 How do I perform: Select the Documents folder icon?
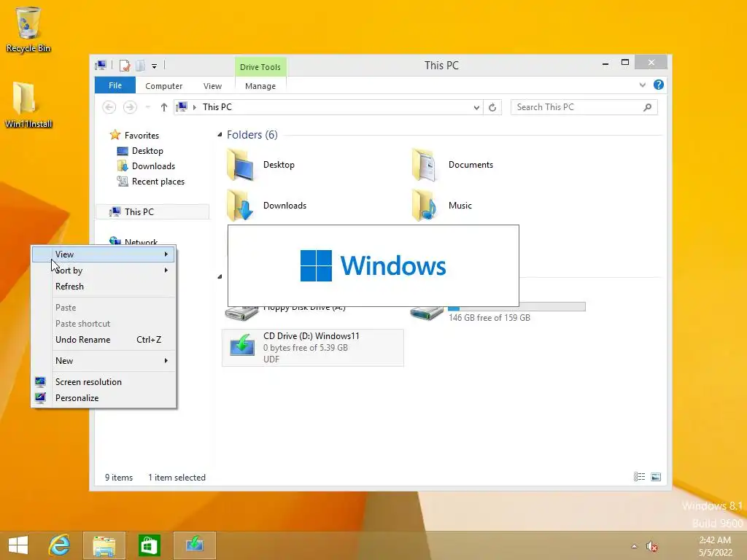[x=424, y=165]
